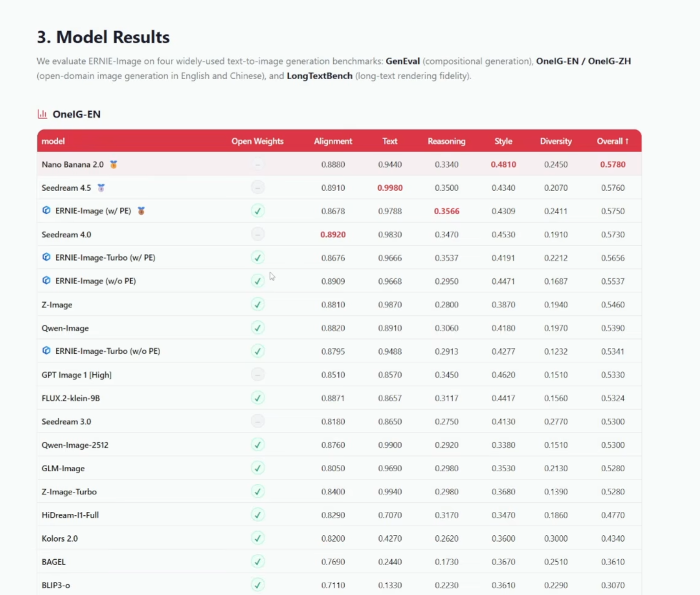Click the open-weights checkmark for Qwen-Image

pos(258,328)
